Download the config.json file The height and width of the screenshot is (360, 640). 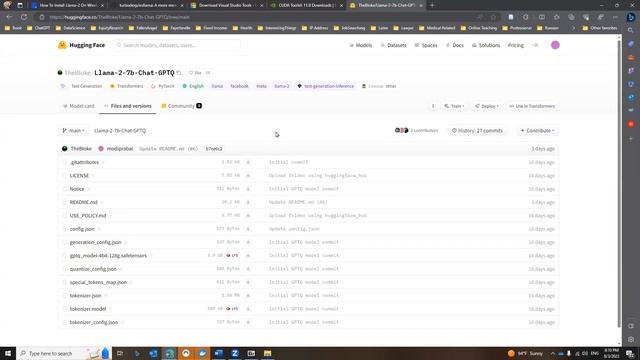click(x=248, y=229)
